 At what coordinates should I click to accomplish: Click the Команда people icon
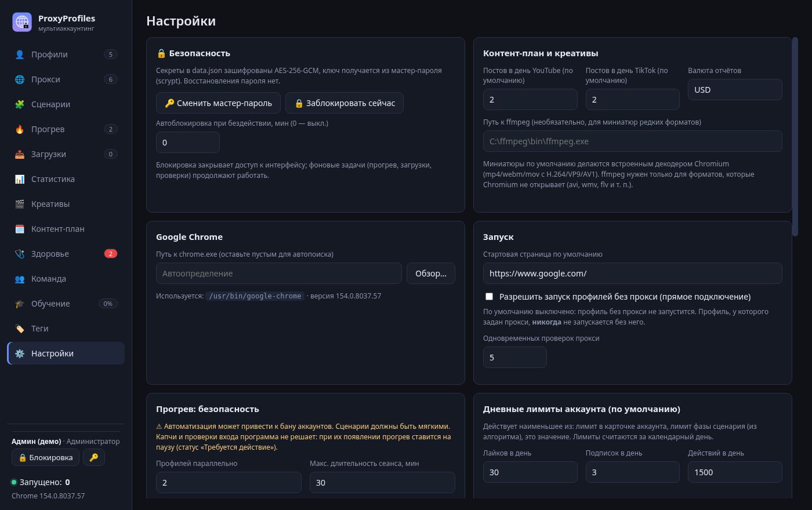20,279
